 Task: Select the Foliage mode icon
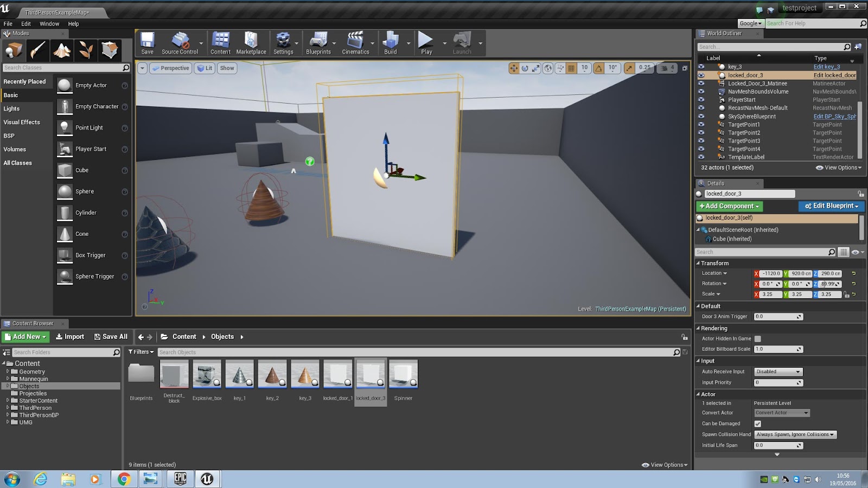click(x=85, y=50)
